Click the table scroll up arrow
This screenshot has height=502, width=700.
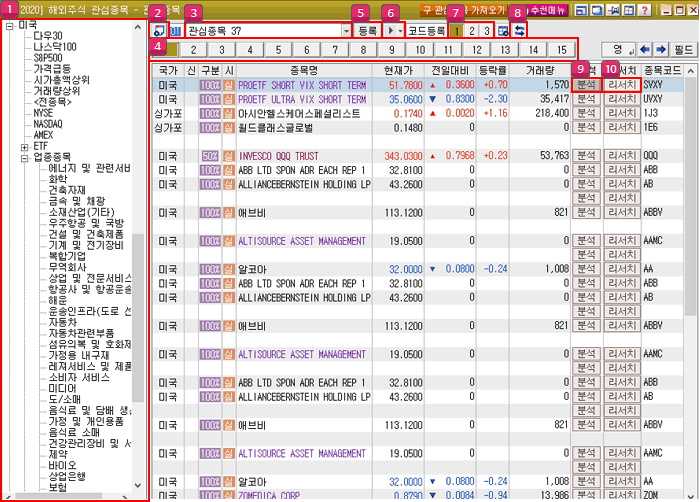pyautogui.click(x=690, y=71)
